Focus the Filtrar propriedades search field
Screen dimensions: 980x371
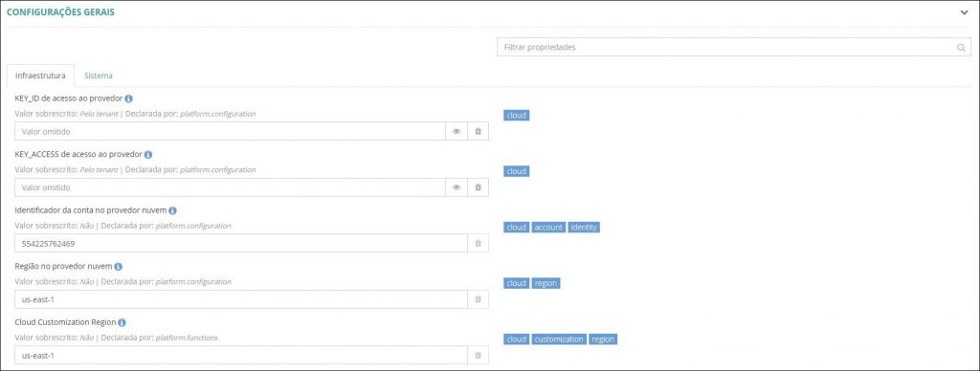click(734, 48)
